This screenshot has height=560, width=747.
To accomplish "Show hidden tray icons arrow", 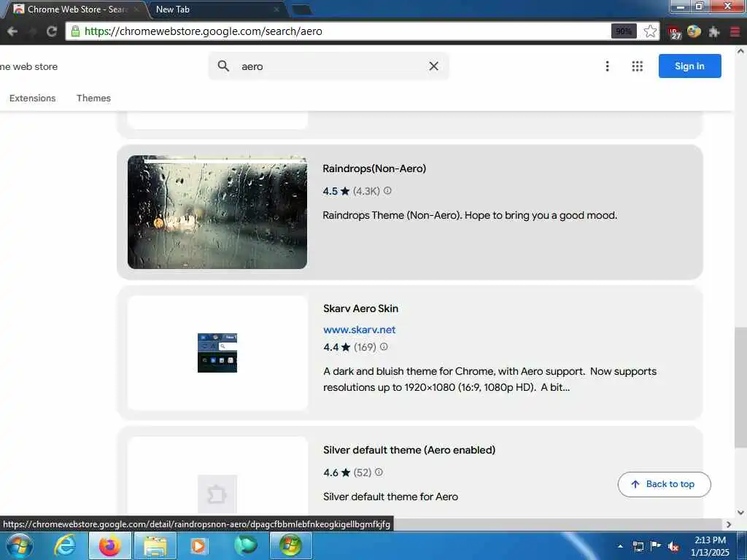I will tap(620, 546).
